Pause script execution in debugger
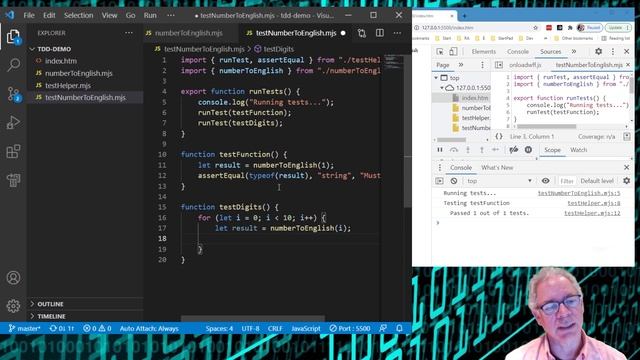The width and height of the screenshot is (640, 360). [440, 150]
